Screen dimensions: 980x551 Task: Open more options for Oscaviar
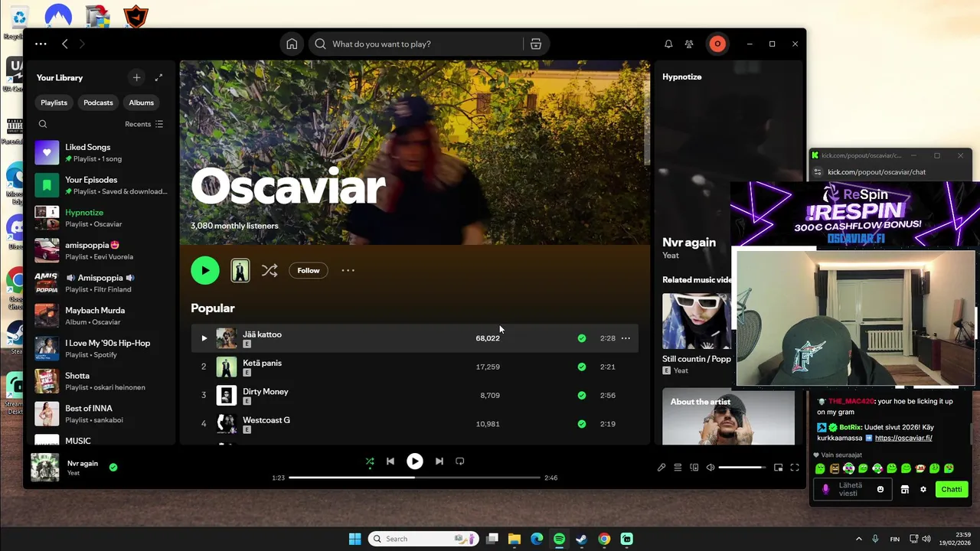348,270
